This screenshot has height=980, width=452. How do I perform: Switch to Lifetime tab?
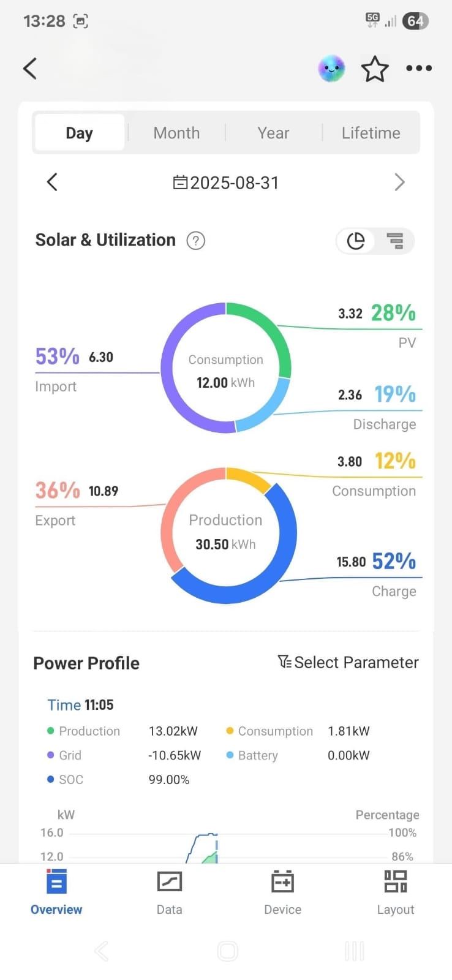point(371,133)
